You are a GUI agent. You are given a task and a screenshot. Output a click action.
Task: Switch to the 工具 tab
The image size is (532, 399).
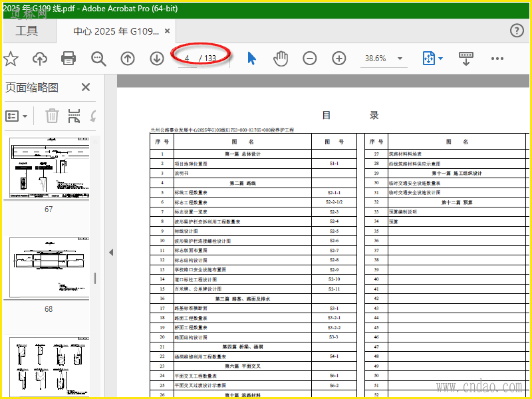(27, 31)
